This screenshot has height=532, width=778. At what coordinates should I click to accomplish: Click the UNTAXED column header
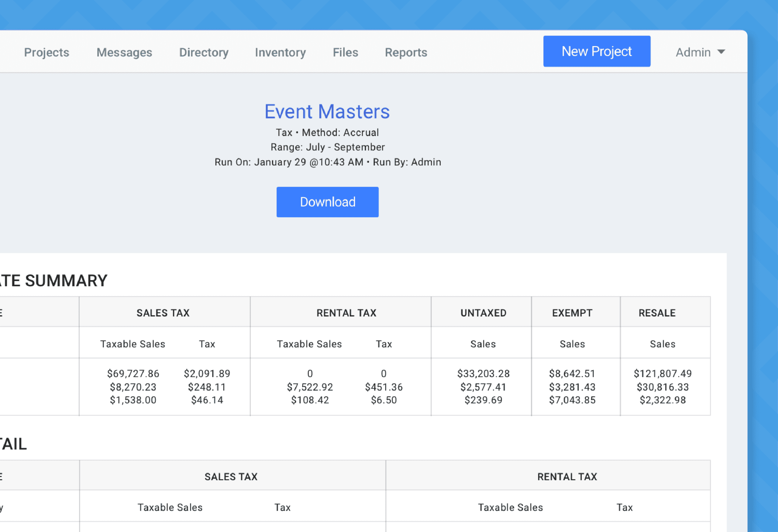pyautogui.click(x=484, y=313)
